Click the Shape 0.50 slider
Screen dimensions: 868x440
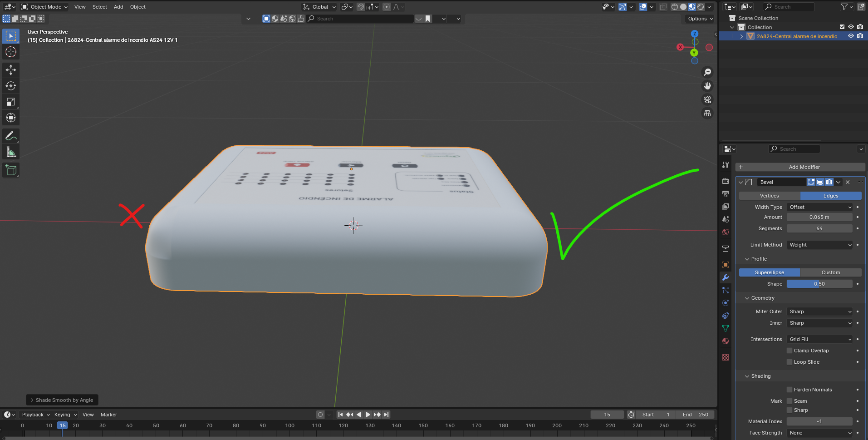pos(819,284)
